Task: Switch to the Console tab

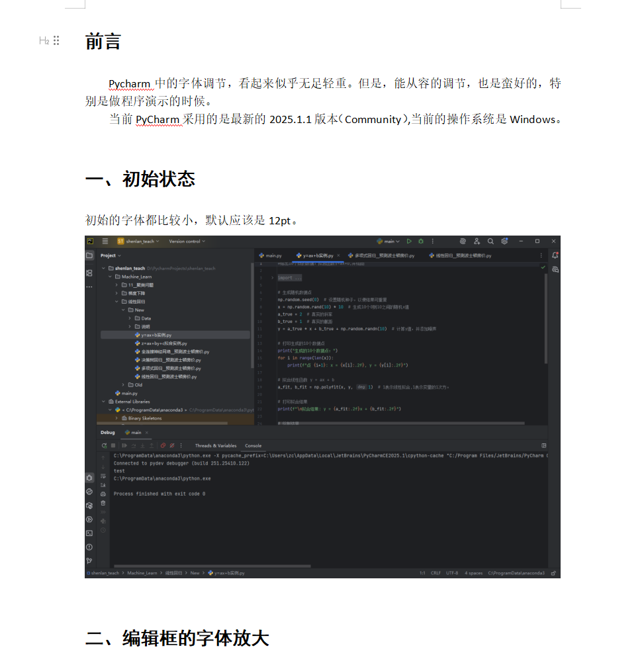Action: 253,445
